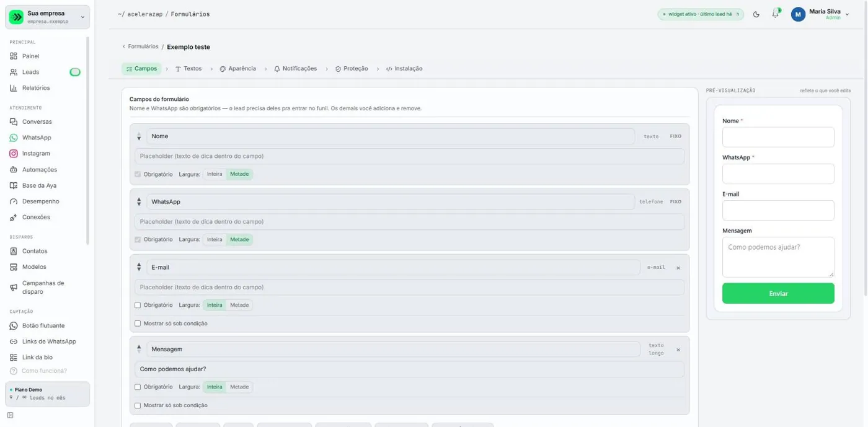Reorder the Nome field with arrows
Image resolution: width=868 pixels, height=427 pixels.
tap(139, 136)
